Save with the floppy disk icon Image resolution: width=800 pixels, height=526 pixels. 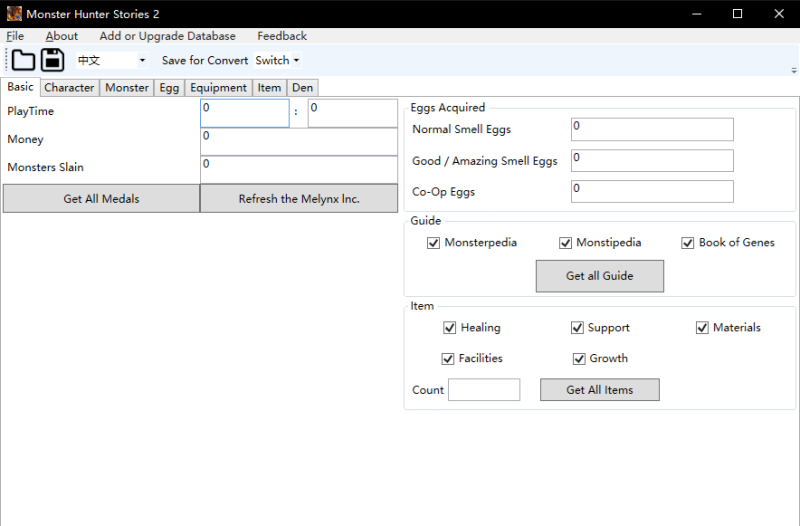coord(53,60)
